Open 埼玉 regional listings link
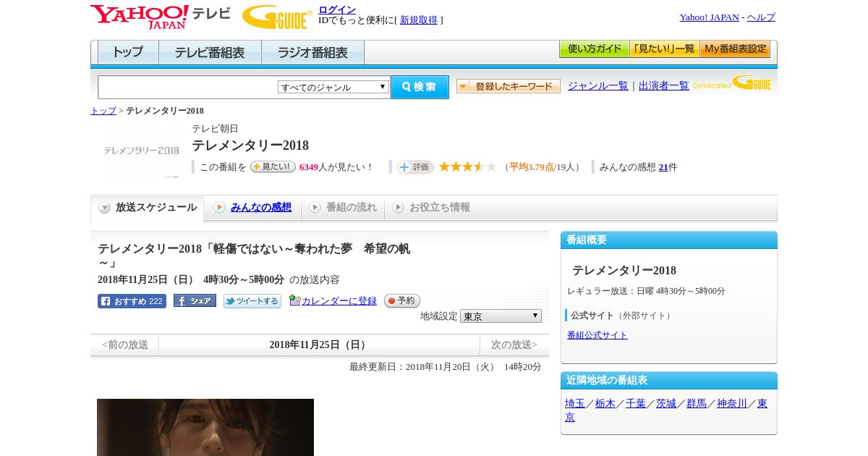This screenshot has height=456, width=868. tap(575, 404)
